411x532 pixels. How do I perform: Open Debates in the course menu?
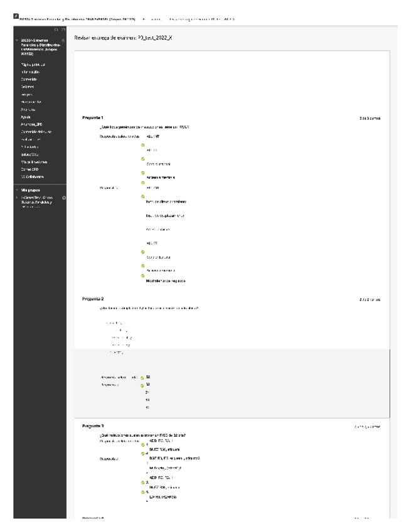pos(27,87)
